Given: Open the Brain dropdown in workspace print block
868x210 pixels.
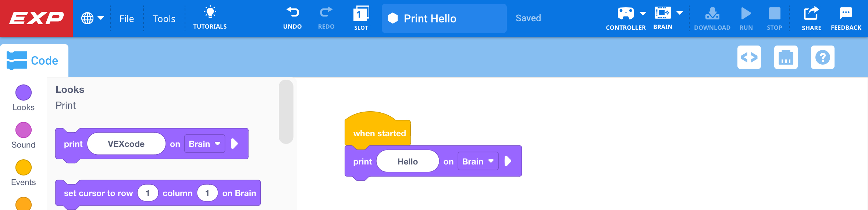Looking at the screenshot, I should [x=478, y=162].
